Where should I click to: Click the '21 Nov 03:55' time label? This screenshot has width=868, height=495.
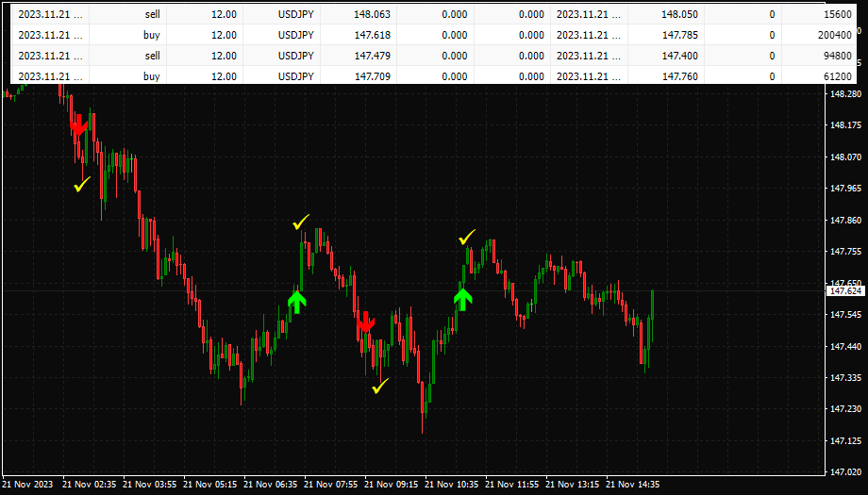pyautogui.click(x=149, y=485)
